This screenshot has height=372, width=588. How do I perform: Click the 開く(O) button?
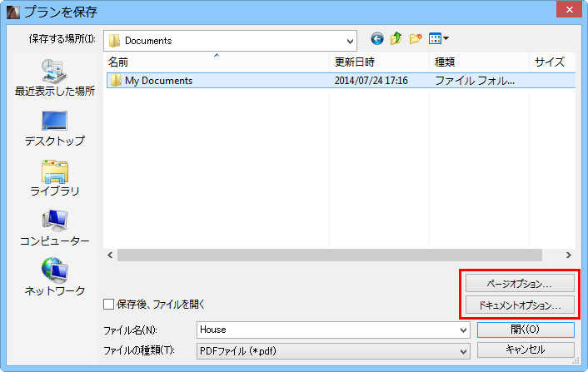526,330
